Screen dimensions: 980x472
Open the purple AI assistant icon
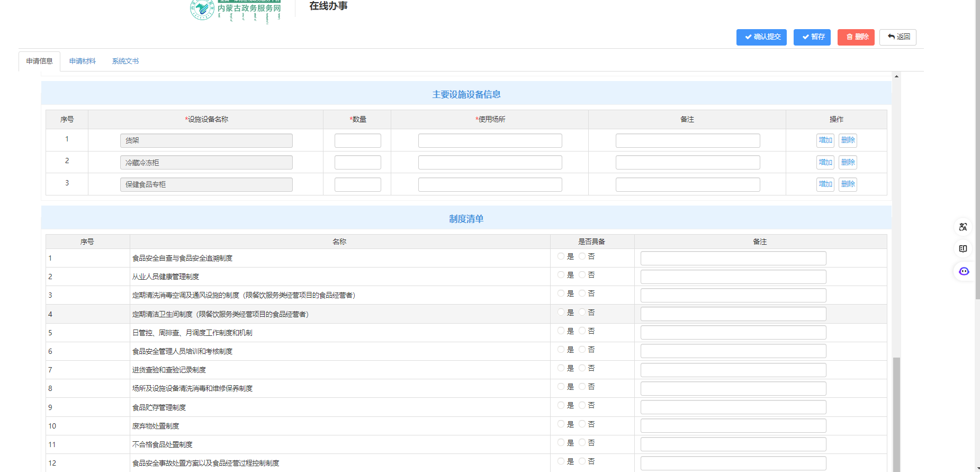coord(964,271)
